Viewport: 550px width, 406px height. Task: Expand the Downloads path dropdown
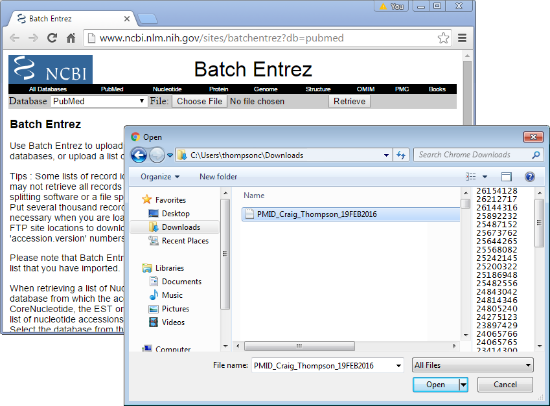point(386,155)
